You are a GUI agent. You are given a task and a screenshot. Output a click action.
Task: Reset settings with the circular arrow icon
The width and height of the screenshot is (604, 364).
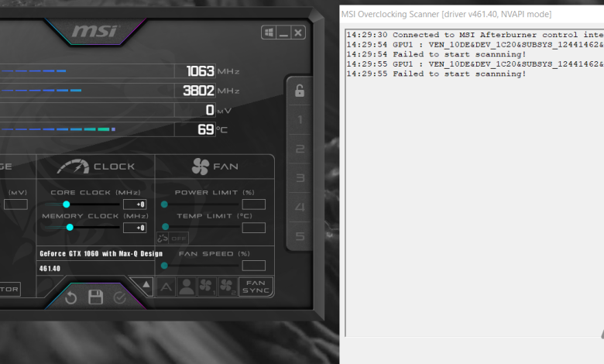coord(71,297)
